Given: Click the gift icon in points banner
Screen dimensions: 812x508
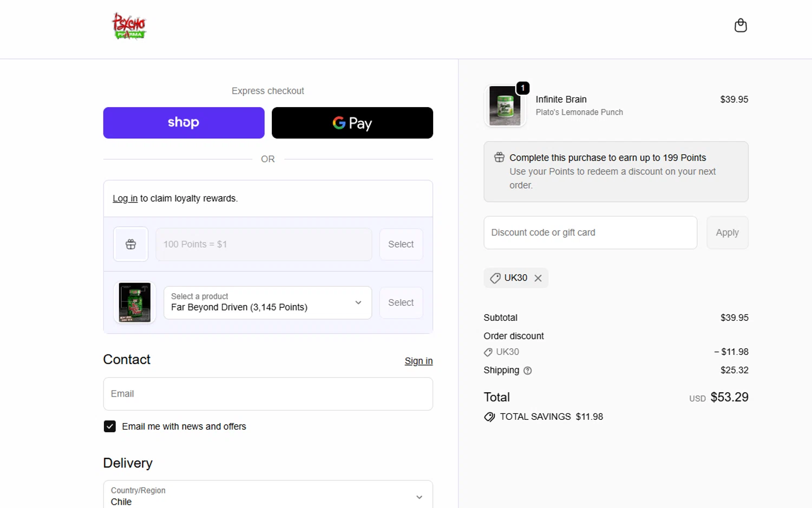Looking at the screenshot, I should [x=499, y=157].
